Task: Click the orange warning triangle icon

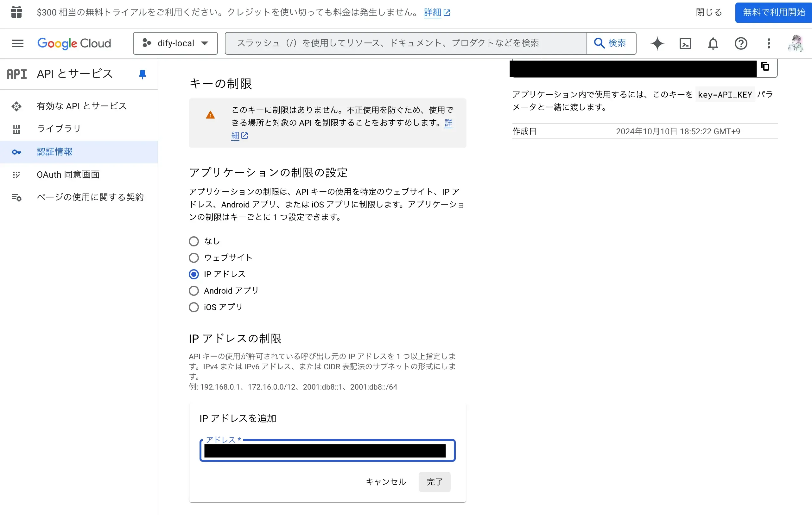Action: pyautogui.click(x=210, y=115)
